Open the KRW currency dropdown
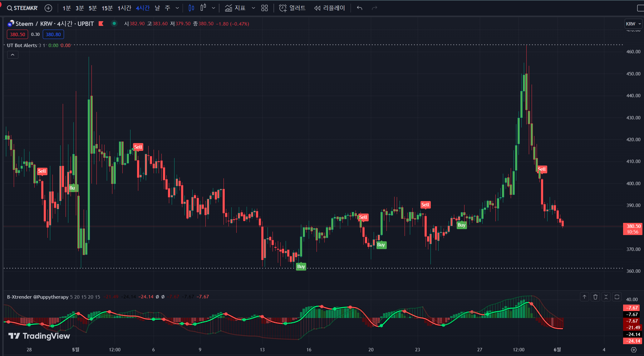The image size is (644, 356). coord(633,24)
